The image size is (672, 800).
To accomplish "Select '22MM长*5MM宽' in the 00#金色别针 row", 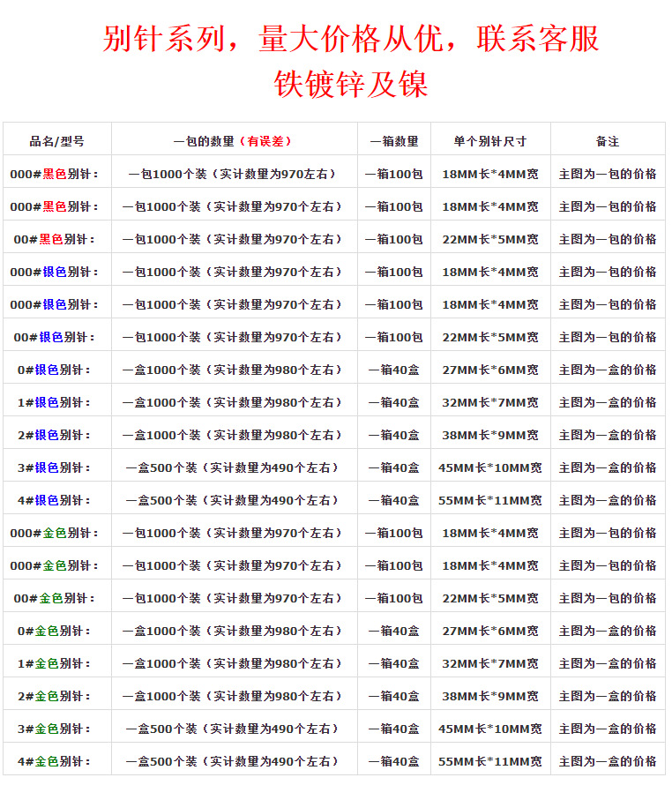I will pos(489,599).
